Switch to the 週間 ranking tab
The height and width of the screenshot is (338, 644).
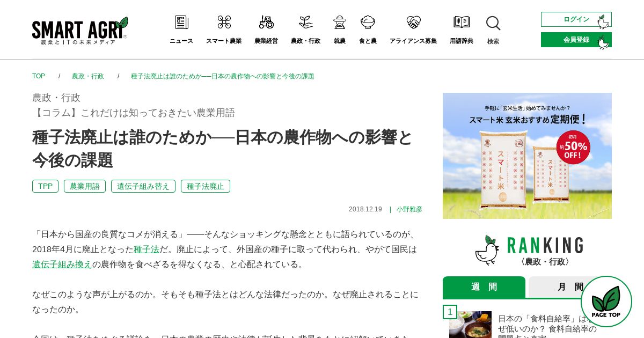(484, 287)
